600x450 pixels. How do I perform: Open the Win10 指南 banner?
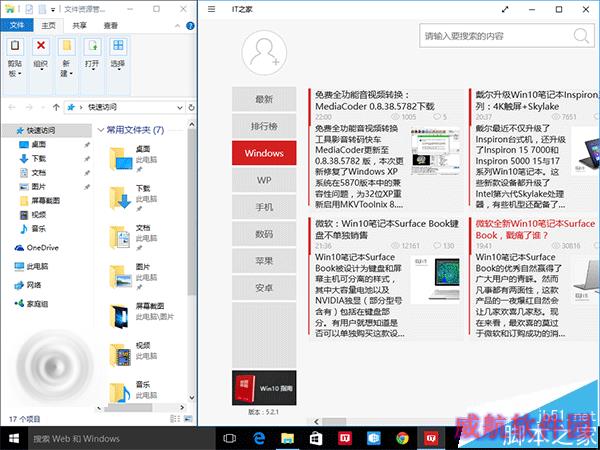(264, 388)
